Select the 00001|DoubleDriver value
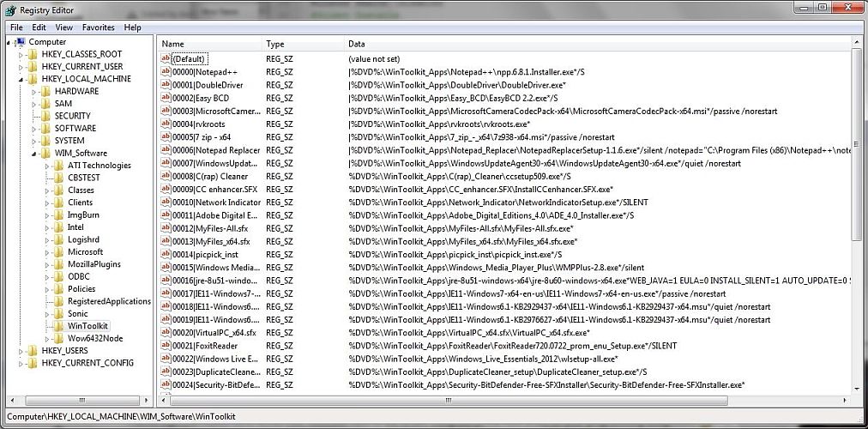The image size is (868, 429). [208, 85]
